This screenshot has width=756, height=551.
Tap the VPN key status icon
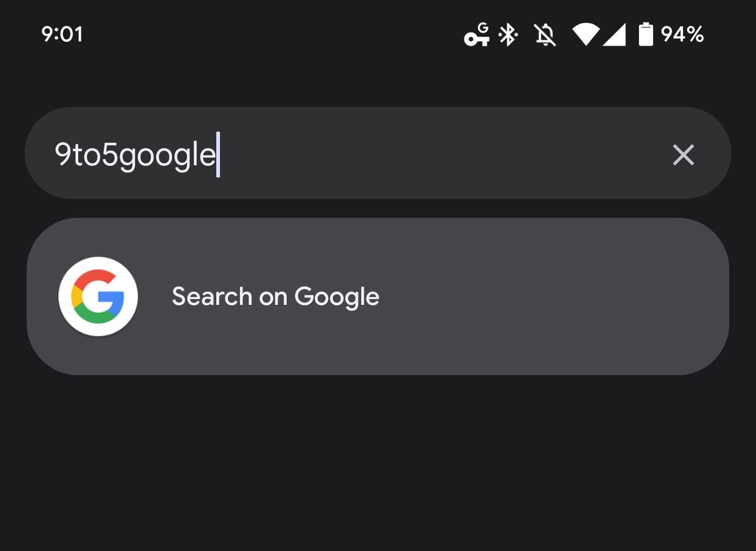pos(477,35)
